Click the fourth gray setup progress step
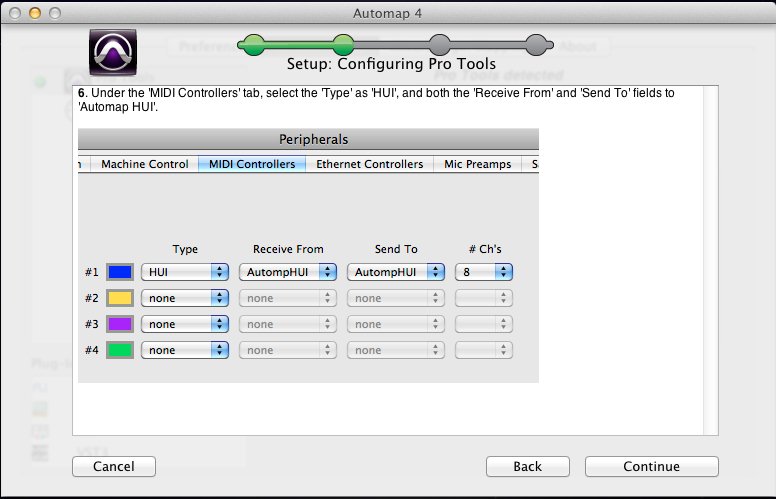The width and height of the screenshot is (776, 499). click(x=536, y=44)
